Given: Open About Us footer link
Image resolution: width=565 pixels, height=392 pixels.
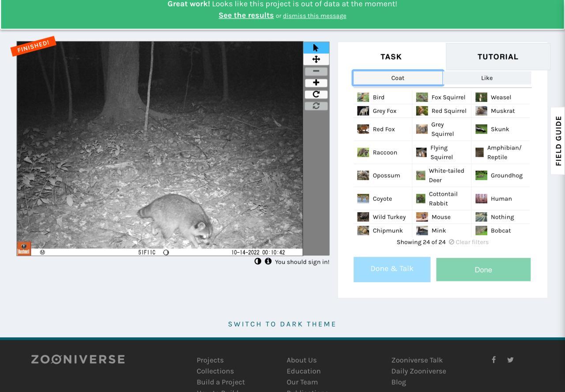Looking at the screenshot, I should [301, 360].
